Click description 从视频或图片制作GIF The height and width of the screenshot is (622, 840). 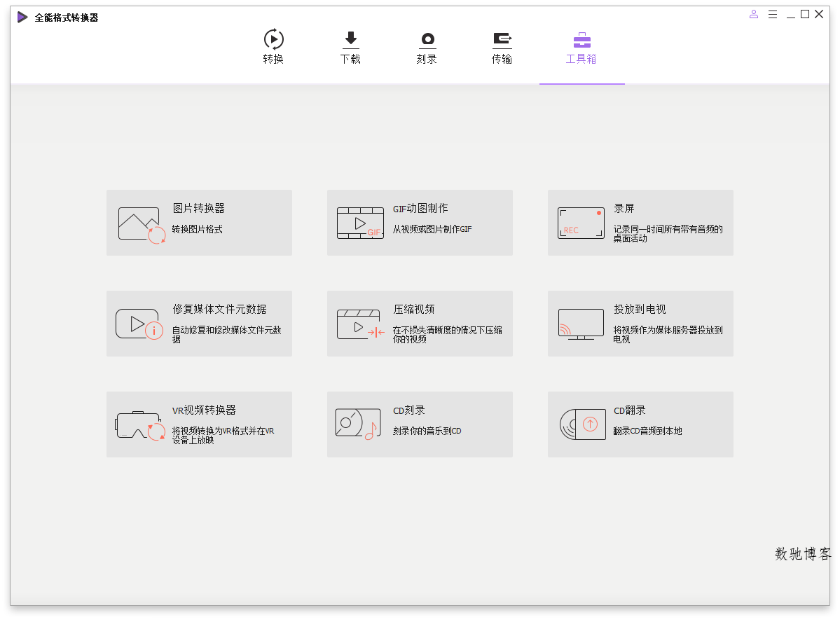click(432, 229)
